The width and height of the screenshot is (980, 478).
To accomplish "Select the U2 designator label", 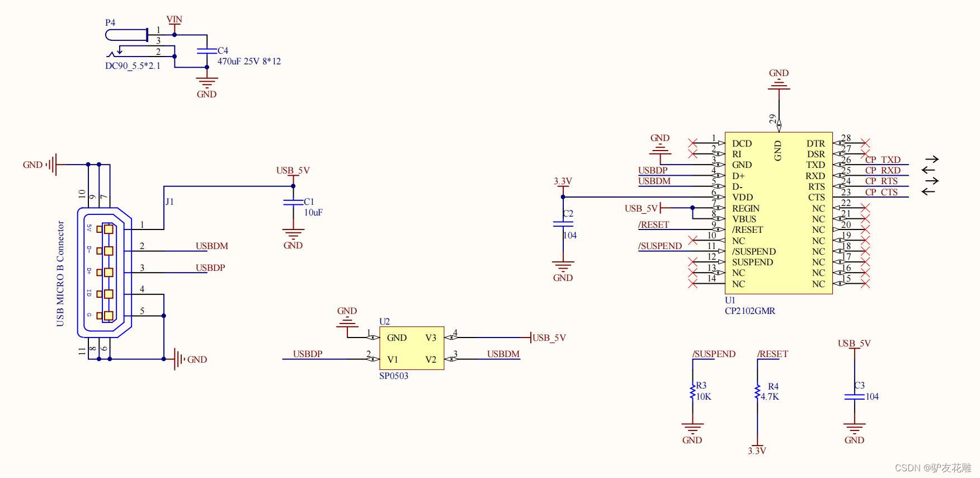I will coord(384,321).
